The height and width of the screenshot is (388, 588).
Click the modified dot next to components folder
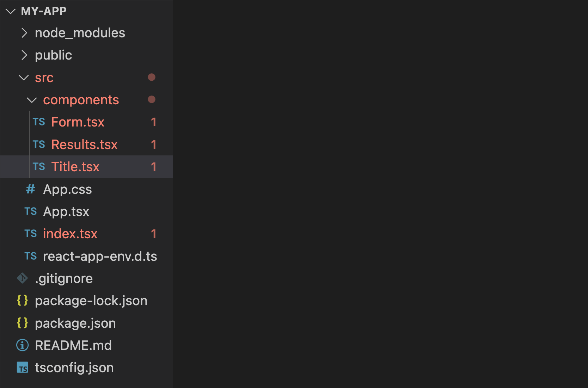click(152, 100)
